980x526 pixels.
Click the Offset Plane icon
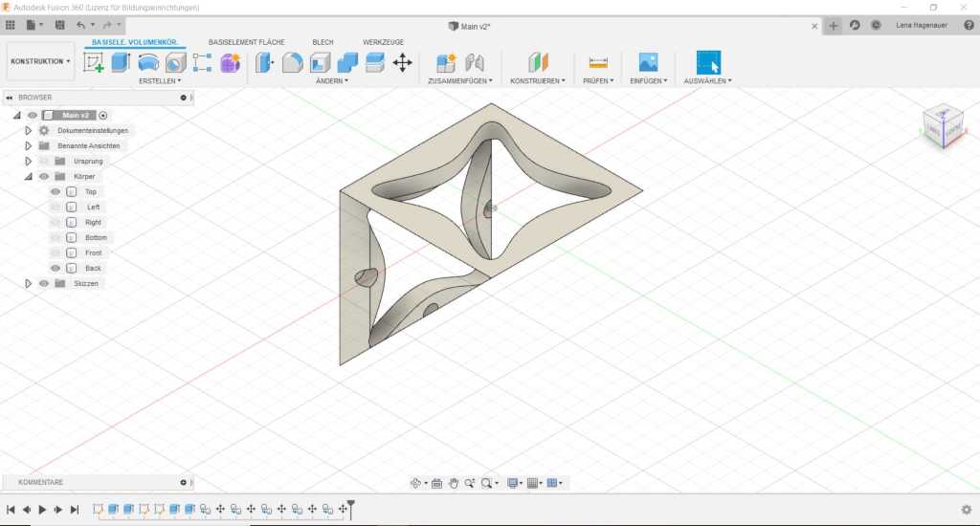pyautogui.click(x=538, y=62)
